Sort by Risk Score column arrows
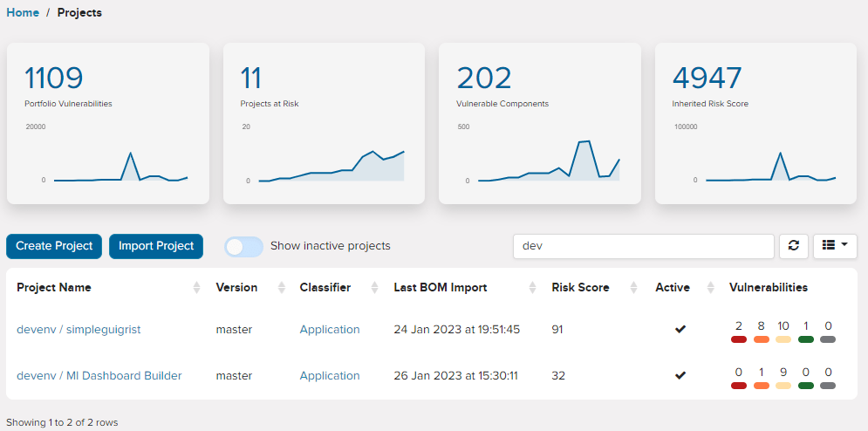The image size is (868, 431). pyautogui.click(x=634, y=288)
